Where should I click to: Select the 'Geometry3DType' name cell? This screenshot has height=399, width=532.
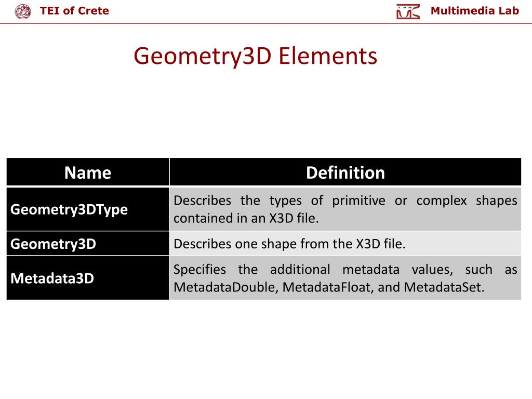[88, 209]
